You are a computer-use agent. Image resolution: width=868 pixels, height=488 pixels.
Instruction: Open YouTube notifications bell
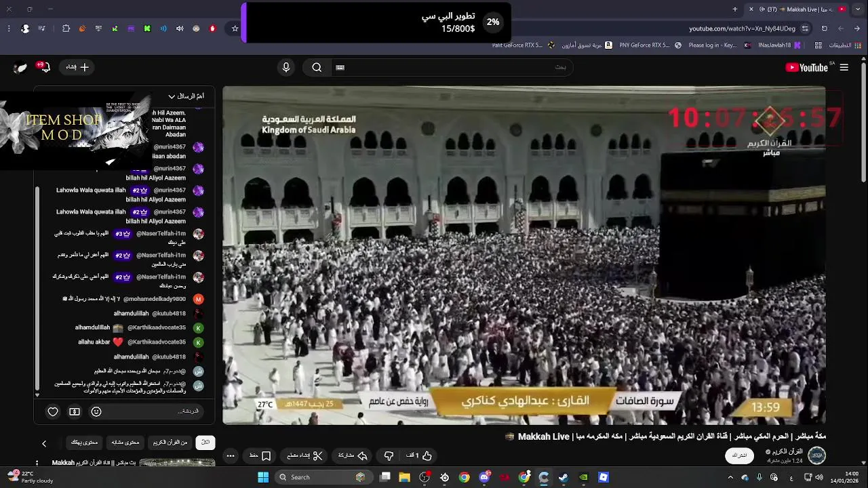pos(45,67)
